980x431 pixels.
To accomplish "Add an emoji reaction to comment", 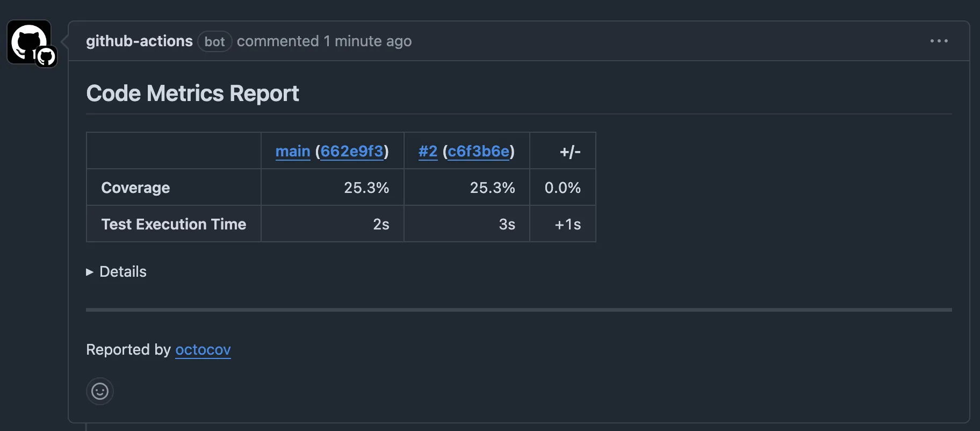I will click(100, 391).
